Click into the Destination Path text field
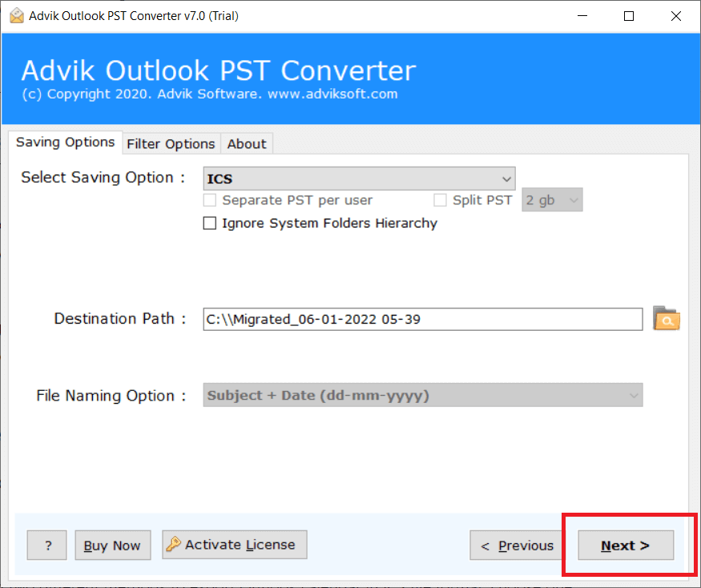Image resolution: width=701 pixels, height=588 pixels. point(423,320)
